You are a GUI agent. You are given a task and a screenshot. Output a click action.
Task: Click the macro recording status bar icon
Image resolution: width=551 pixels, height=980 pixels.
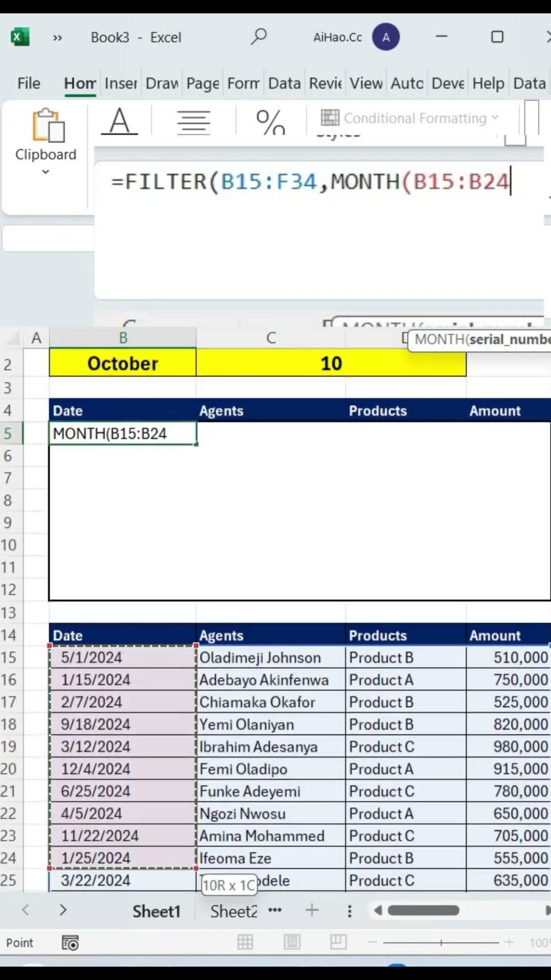pos(70,943)
